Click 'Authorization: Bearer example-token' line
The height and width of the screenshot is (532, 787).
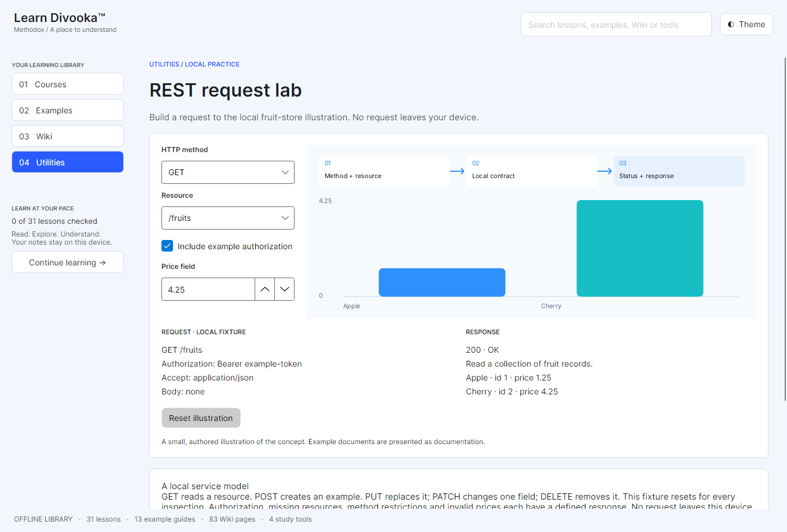pos(231,364)
